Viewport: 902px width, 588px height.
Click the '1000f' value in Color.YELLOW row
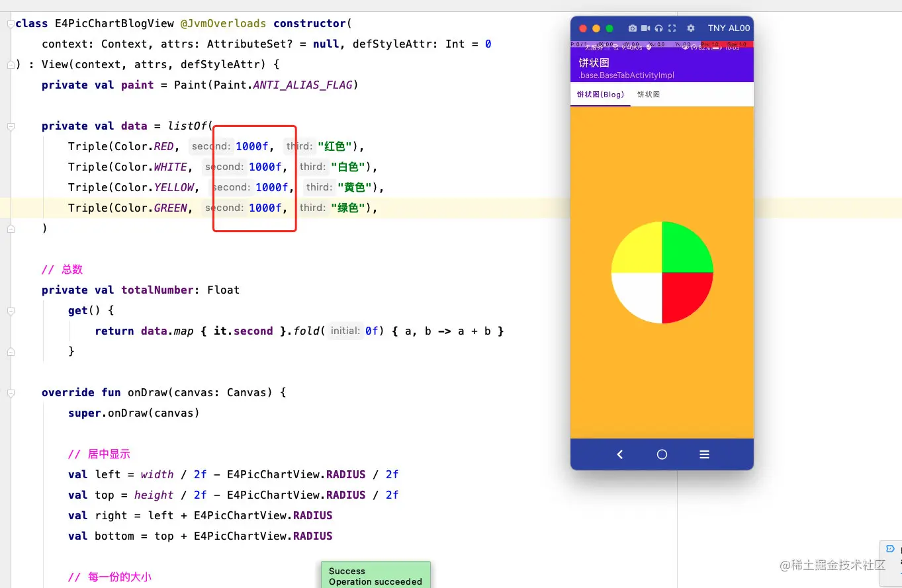pos(272,188)
